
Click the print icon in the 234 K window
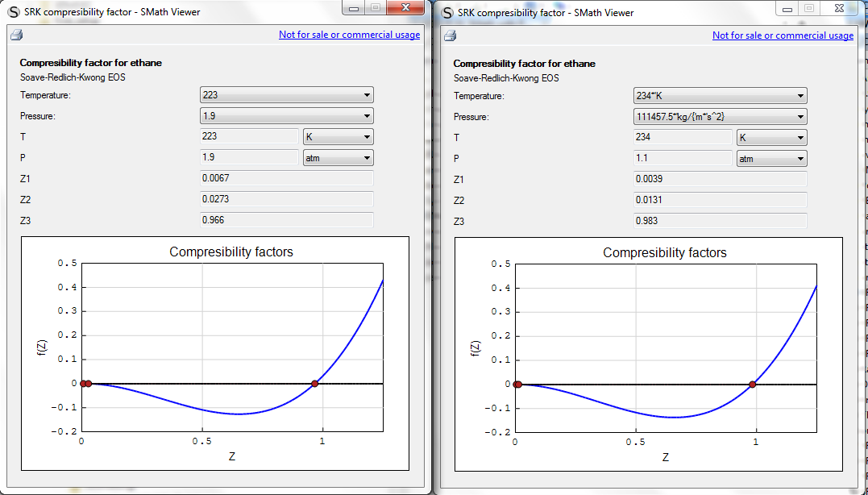click(x=451, y=35)
